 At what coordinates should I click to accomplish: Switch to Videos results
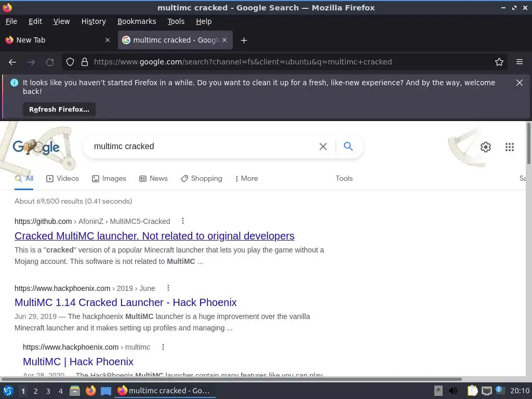click(62, 179)
